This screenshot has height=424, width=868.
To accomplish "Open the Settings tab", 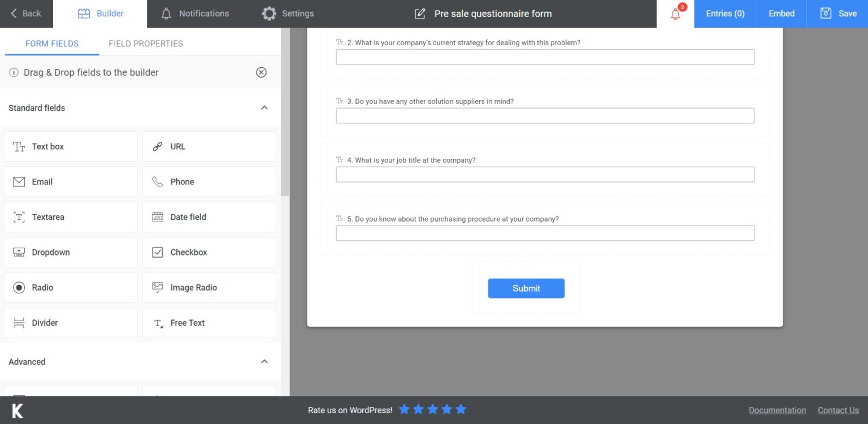I will (x=288, y=13).
